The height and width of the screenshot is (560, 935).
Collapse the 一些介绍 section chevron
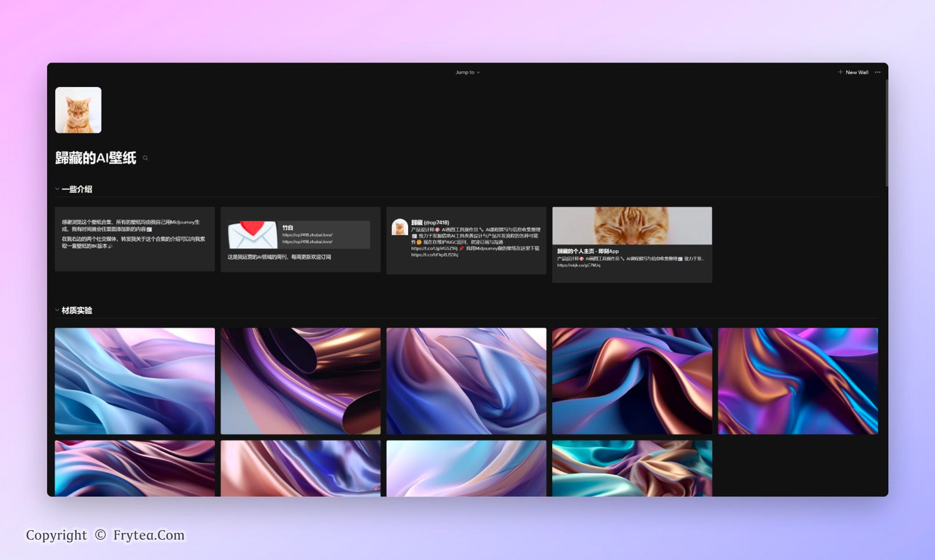point(57,189)
